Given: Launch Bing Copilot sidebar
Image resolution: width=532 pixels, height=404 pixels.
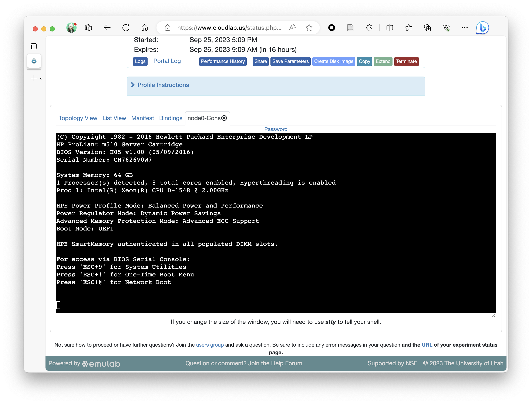Looking at the screenshot, I should [x=482, y=28].
